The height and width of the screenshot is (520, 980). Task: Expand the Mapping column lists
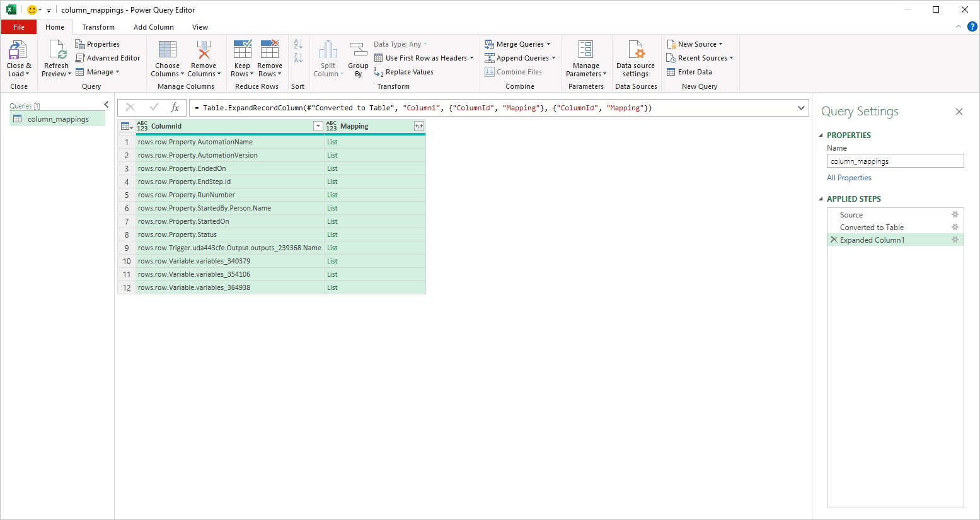[419, 126]
